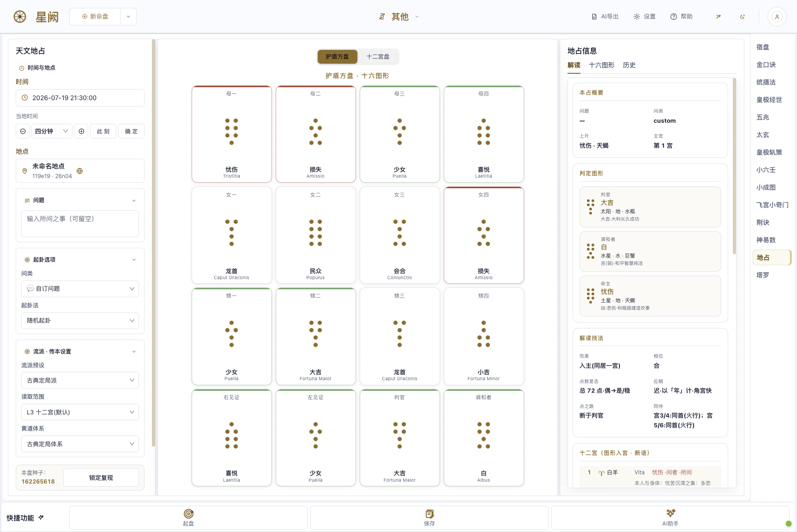Select the 解读 tab
The image size is (797, 532).
[574, 66]
